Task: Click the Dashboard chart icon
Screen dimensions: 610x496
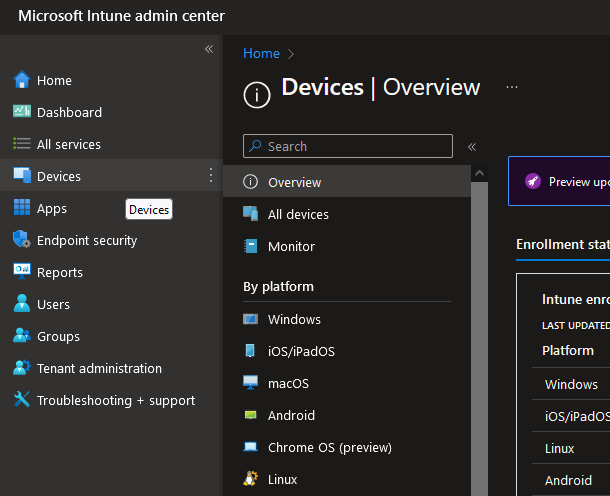Action: [x=22, y=112]
